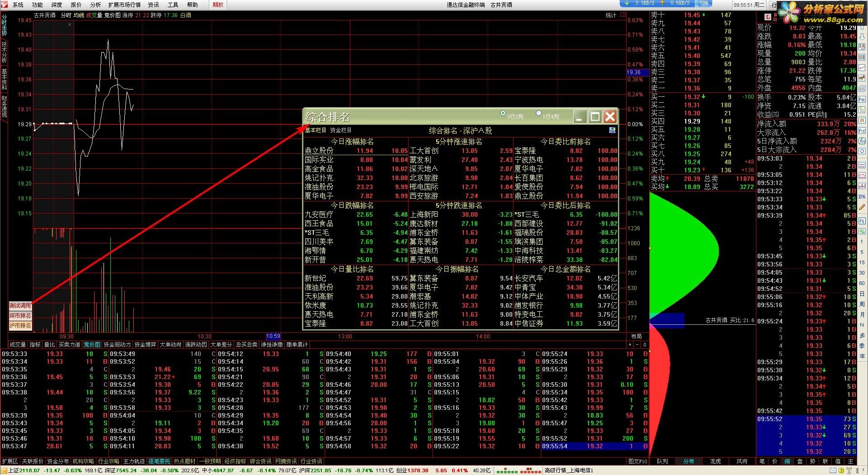This screenshot has height=475, width=868.
Task: Click the 深市排名 button
Action: coord(20,316)
